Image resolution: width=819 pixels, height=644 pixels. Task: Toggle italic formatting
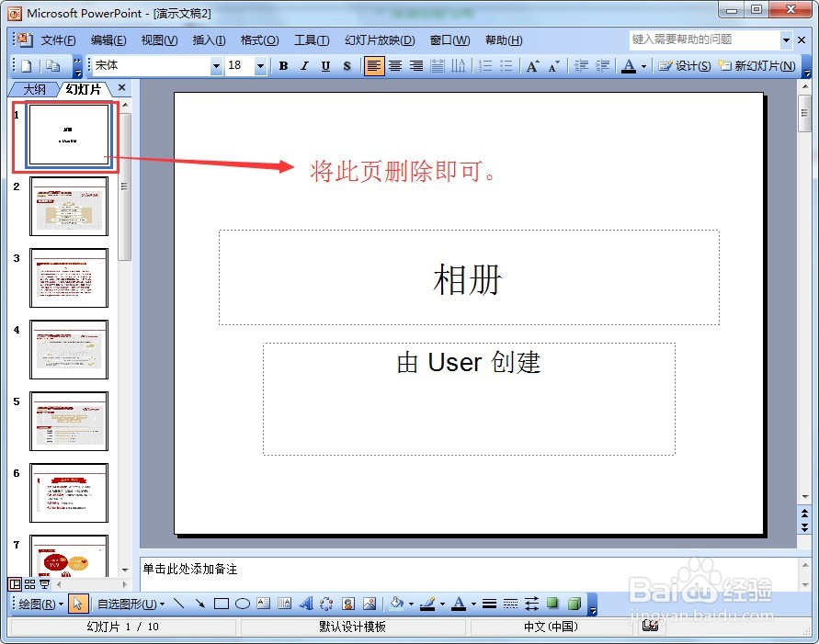click(304, 66)
